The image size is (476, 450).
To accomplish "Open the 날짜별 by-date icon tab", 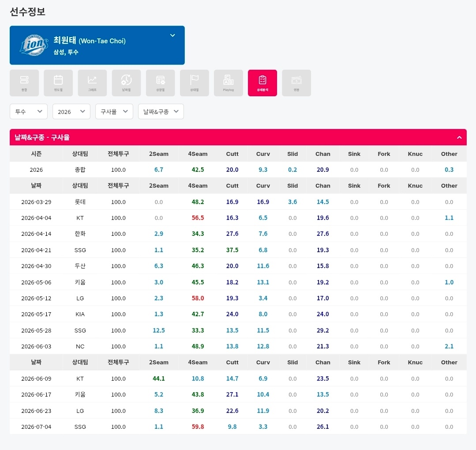I will [126, 83].
